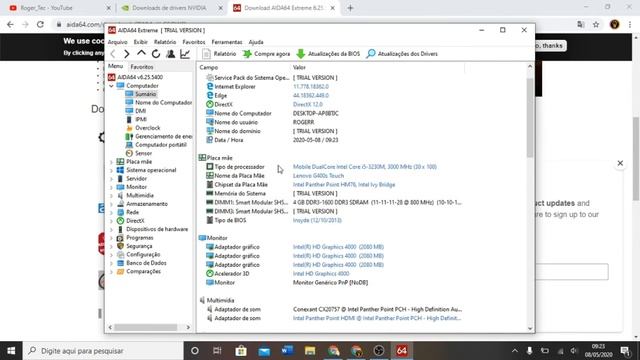Click the horizontal scrollbar under the tree

point(146,327)
